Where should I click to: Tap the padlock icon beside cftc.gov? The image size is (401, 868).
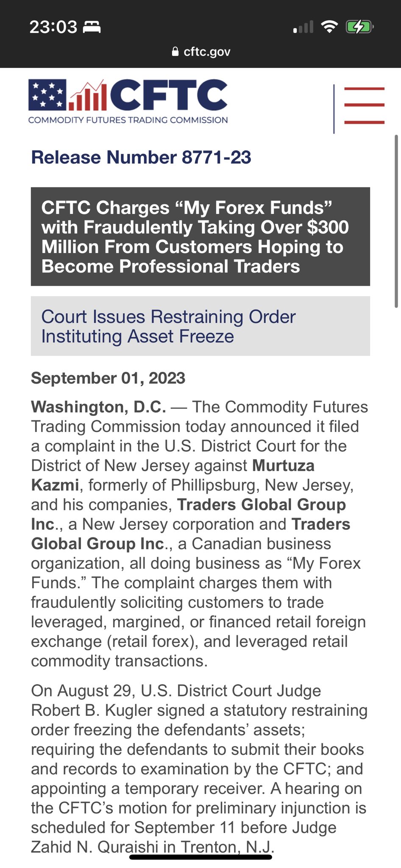[x=175, y=52]
